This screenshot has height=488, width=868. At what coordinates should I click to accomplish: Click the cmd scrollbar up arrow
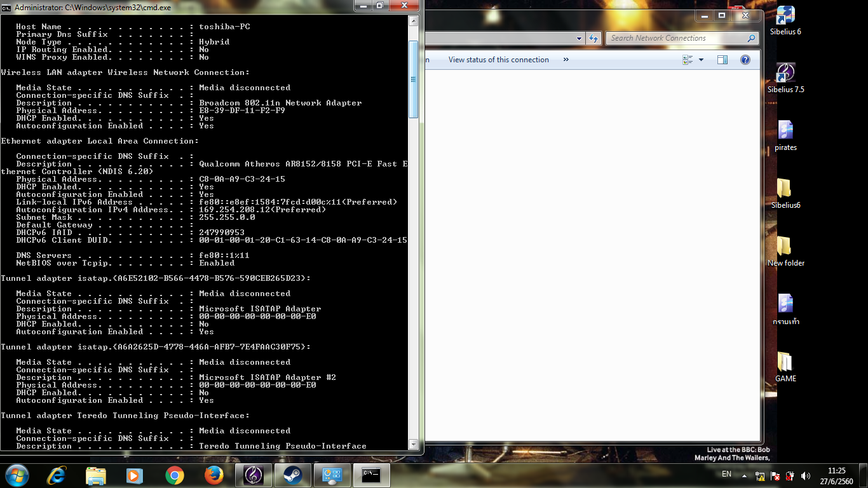(x=413, y=20)
